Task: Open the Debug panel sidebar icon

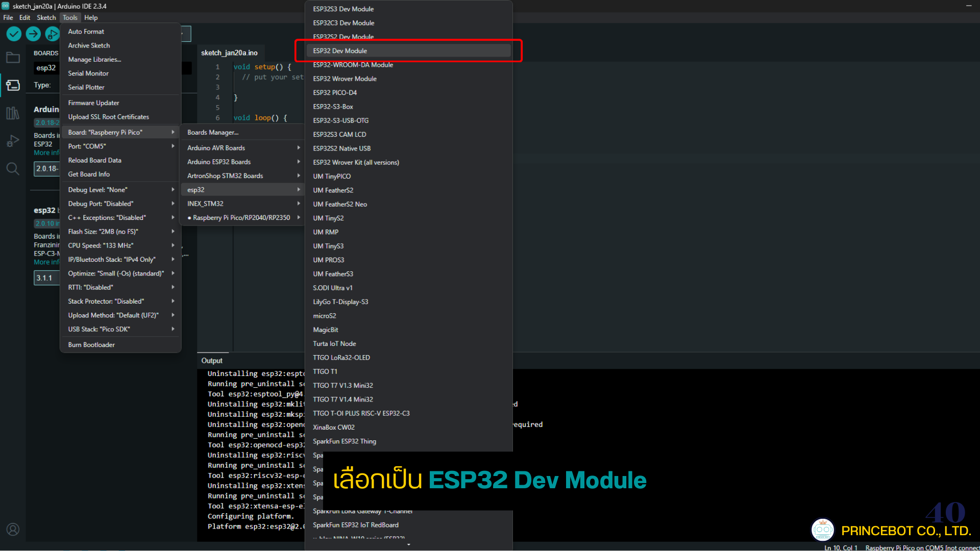Action: pyautogui.click(x=13, y=141)
